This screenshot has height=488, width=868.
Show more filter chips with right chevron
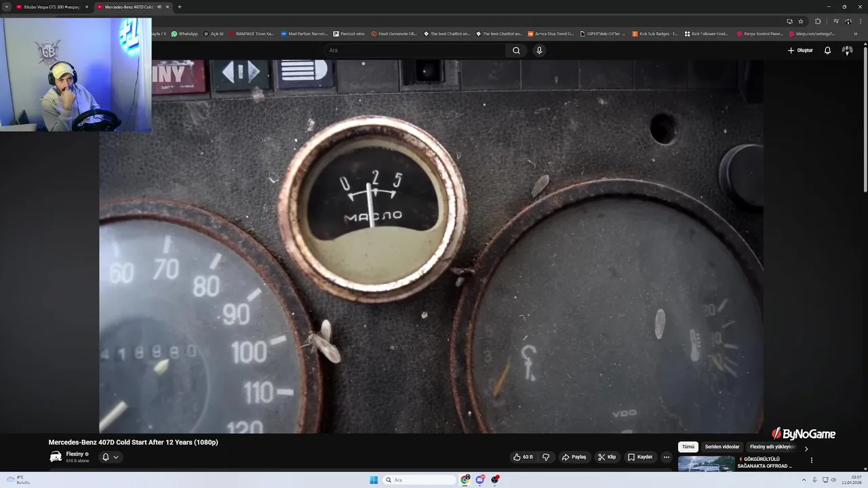click(x=806, y=448)
